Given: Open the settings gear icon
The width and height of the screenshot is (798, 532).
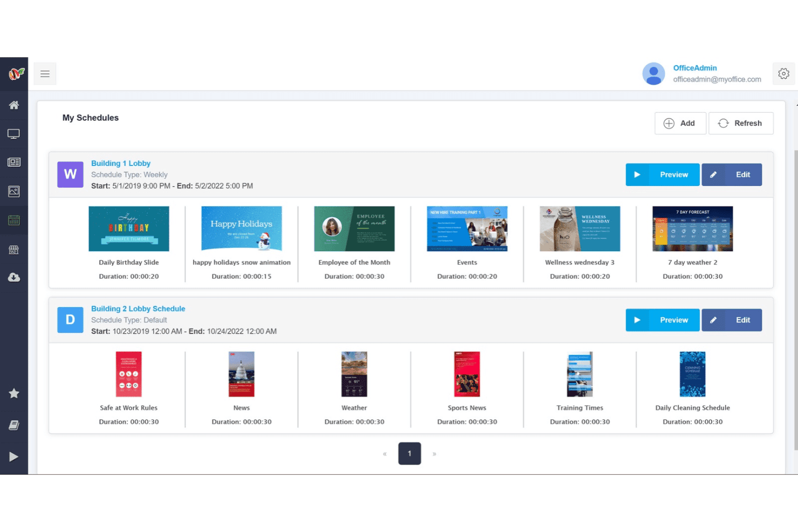Looking at the screenshot, I should tap(783, 74).
